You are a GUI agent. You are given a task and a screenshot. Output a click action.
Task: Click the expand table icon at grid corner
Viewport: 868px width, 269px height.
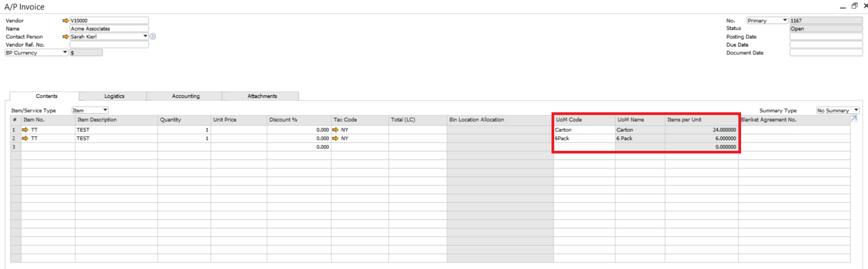click(854, 119)
